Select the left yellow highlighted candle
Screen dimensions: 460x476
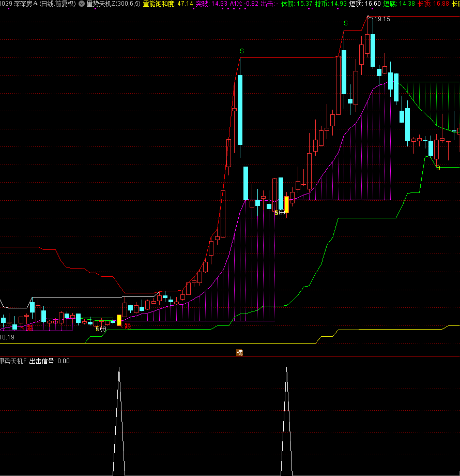tap(119, 320)
